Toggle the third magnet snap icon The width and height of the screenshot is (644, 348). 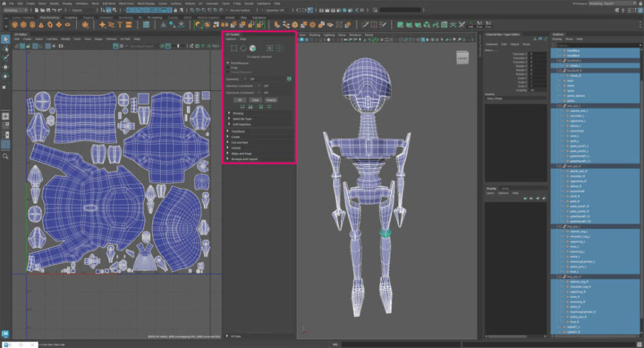[204, 10]
